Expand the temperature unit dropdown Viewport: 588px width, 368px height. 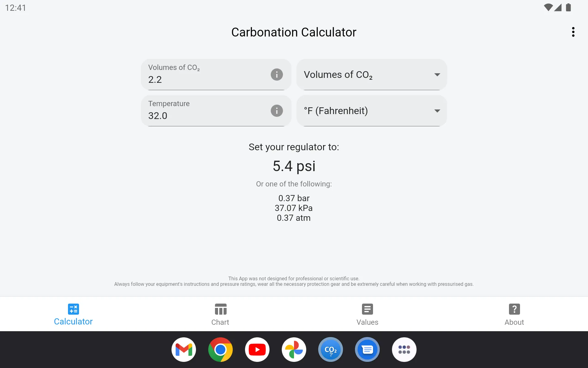click(437, 111)
